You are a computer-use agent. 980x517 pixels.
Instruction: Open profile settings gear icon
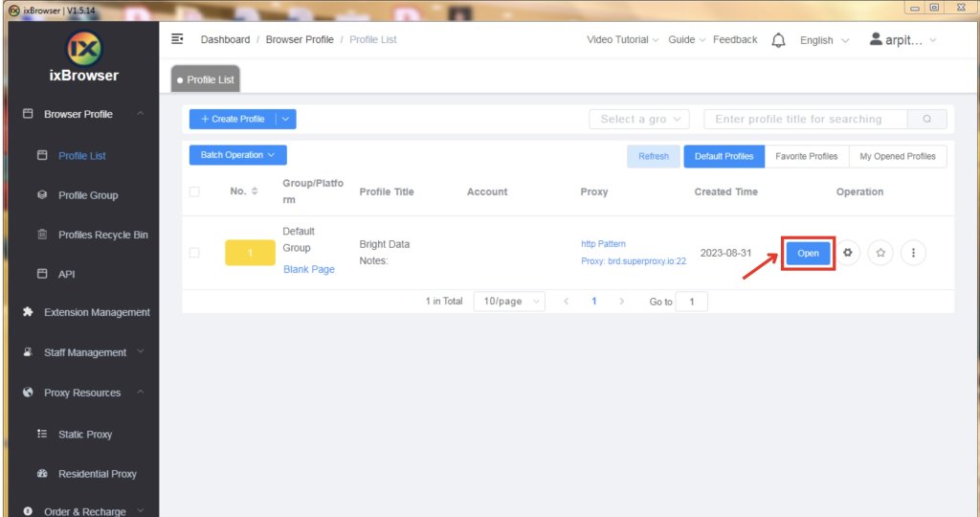pyautogui.click(x=847, y=253)
